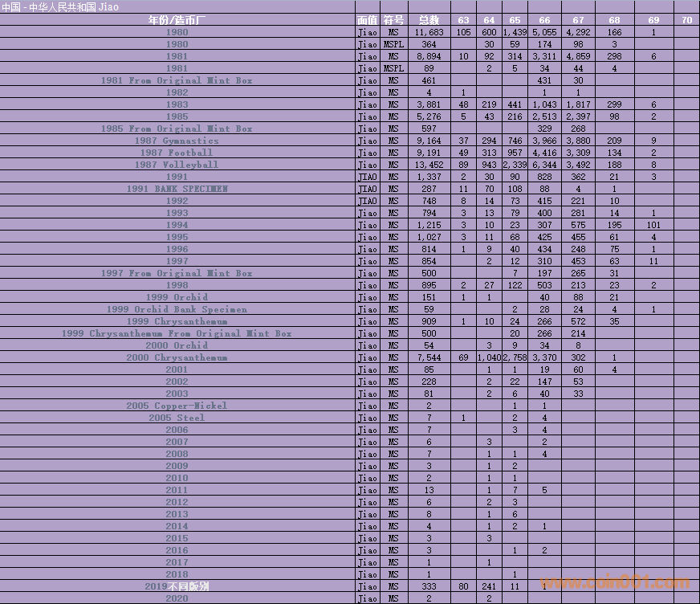Select the 13,452 total count cell
The width and height of the screenshot is (700, 604).
[429, 165]
